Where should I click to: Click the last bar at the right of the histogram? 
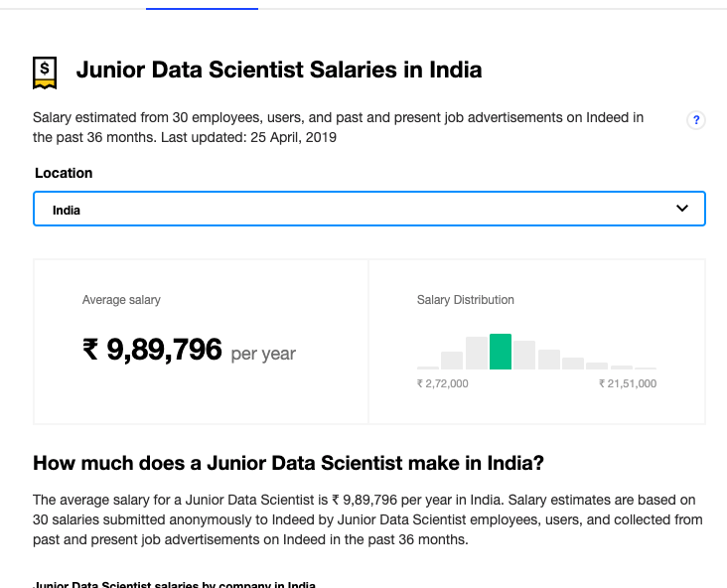pos(646,367)
